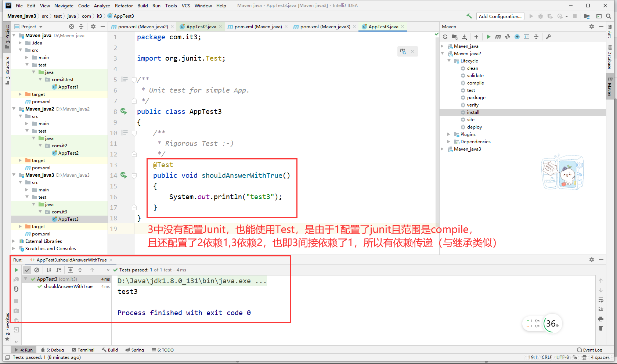Viewport: 617px width, 364px height.
Task: Open Terminal tool window
Action: [x=83, y=350]
